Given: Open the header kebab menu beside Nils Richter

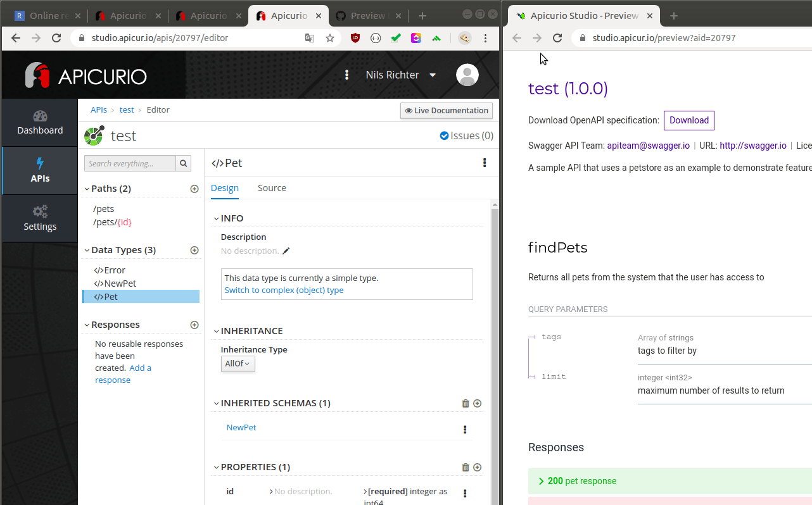Looking at the screenshot, I should point(346,75).
